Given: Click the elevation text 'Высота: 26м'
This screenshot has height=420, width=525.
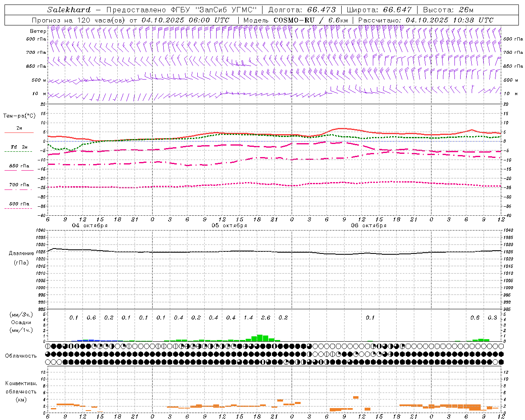Looking at the screenshot, I should point(448,10).
